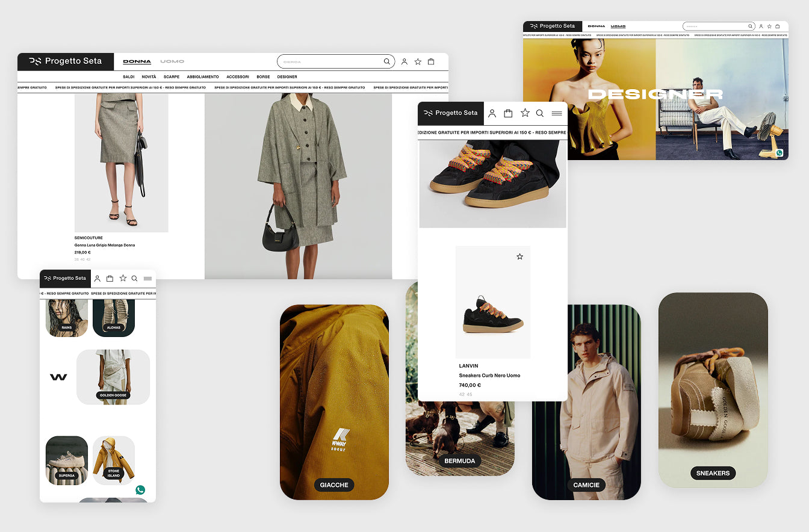809x532 pixels.
Task: Open GIACCHE category card
Action: point(334,402)
